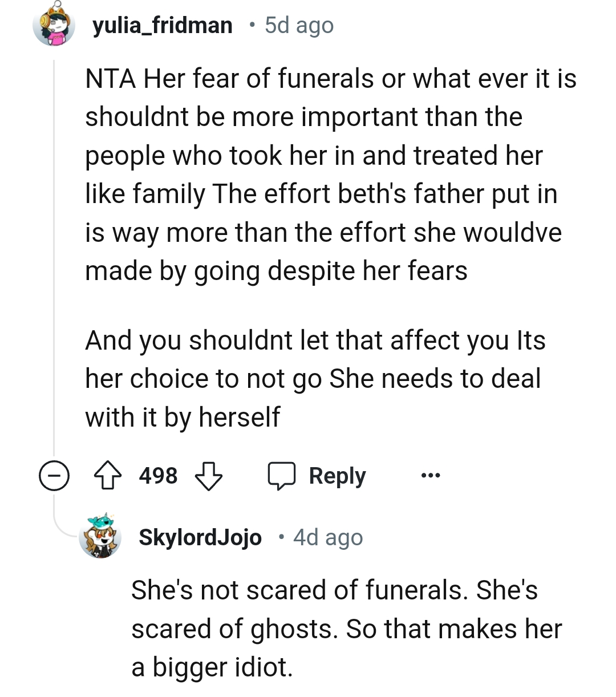Viewport: 616px width, 697px height.
Task: Open SkylordJojo's profile
Action: (201, 537)
